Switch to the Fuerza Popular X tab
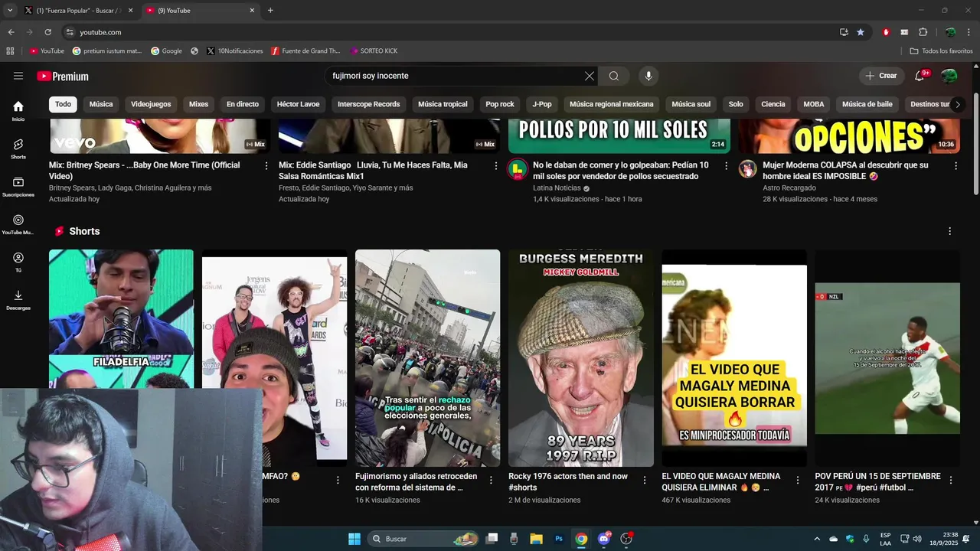Screen dimensions: 980x551 pos(77,11)
